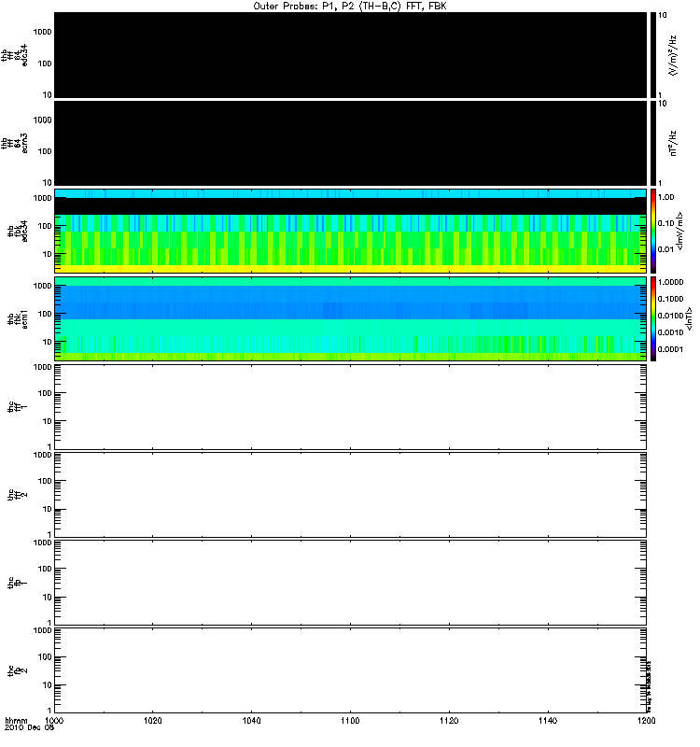Click the 'thb fff 64 edc34' y-axis label
Image resolution: width=700 pixels, height=747 pixels.
click(x=14, y=55)
